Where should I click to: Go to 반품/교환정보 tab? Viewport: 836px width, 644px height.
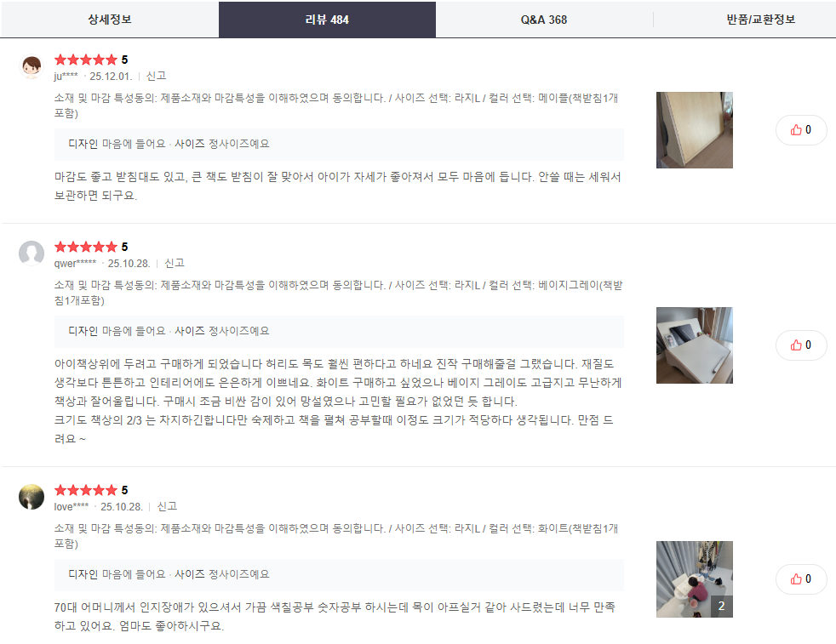pyautogui.click(x=761, y=20)
